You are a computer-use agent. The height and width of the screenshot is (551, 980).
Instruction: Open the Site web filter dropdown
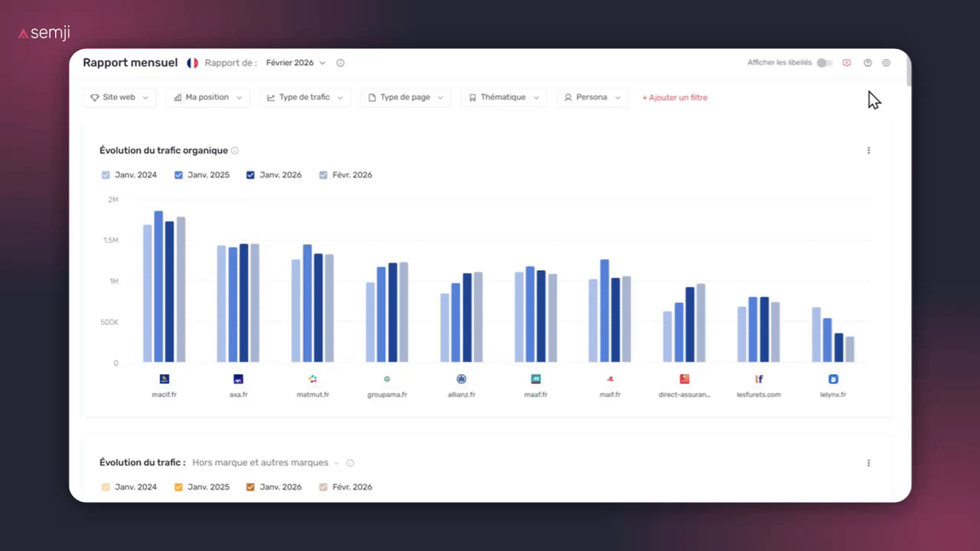click(x=119, y=97)
